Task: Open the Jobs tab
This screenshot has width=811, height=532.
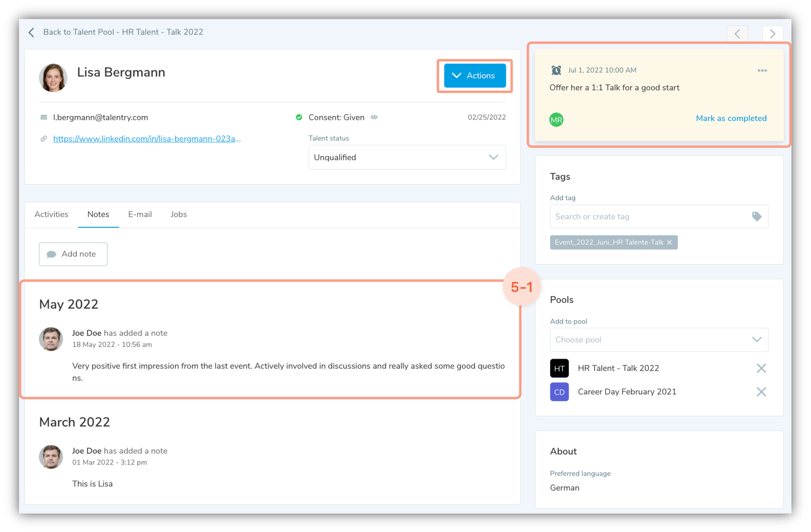Action: 178,214
